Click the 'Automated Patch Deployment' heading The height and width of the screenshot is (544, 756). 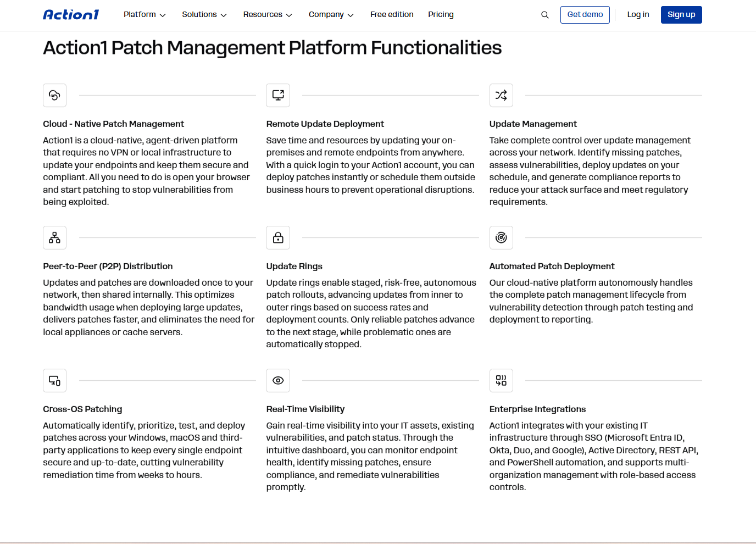coord(552,267)
